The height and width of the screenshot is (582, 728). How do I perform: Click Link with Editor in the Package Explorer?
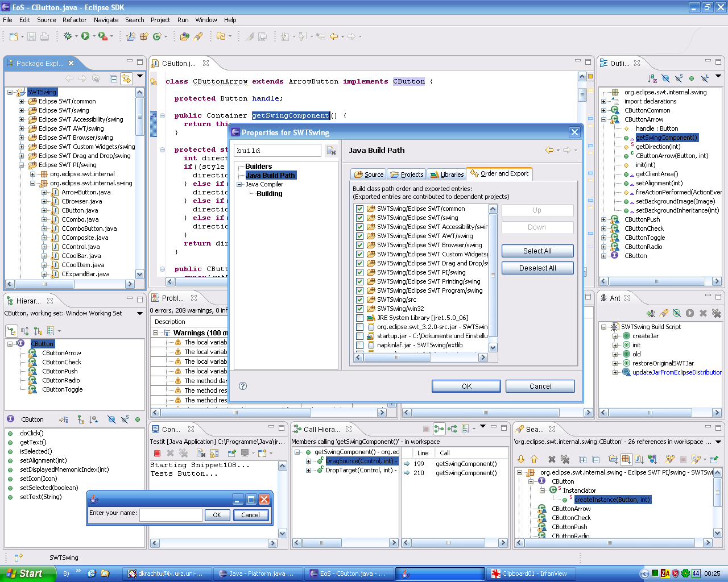point(126,78)
